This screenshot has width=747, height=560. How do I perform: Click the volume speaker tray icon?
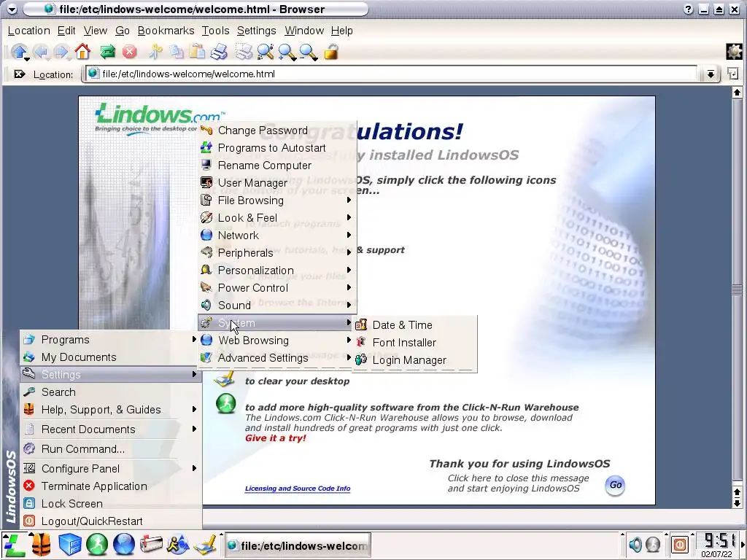point(635,544)
